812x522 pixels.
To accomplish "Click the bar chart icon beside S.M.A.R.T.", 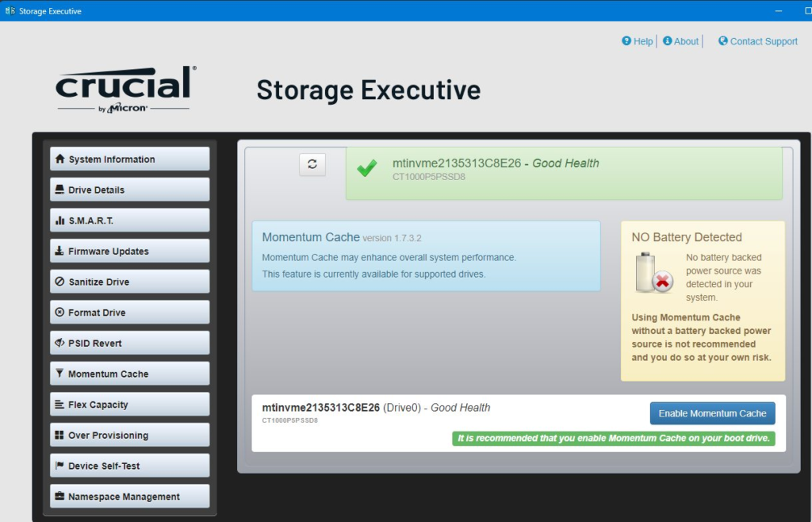I will click(60, 220).
